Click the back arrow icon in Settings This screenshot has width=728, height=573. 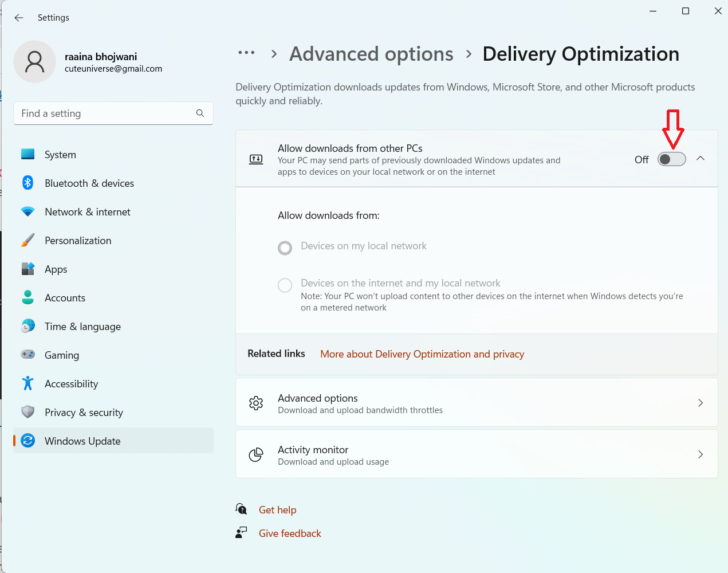pos(19,18)
